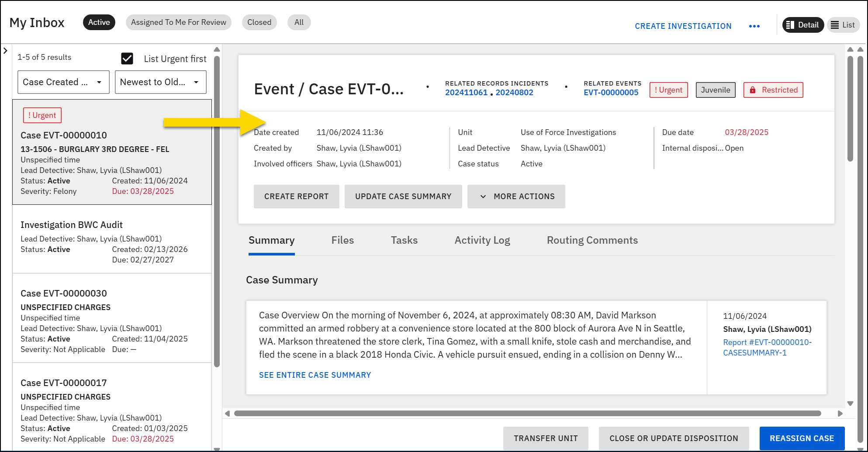Open the Case Created sort field dropdown
Image resolution: width=868 pixels, height=452 pixels.
63,82
